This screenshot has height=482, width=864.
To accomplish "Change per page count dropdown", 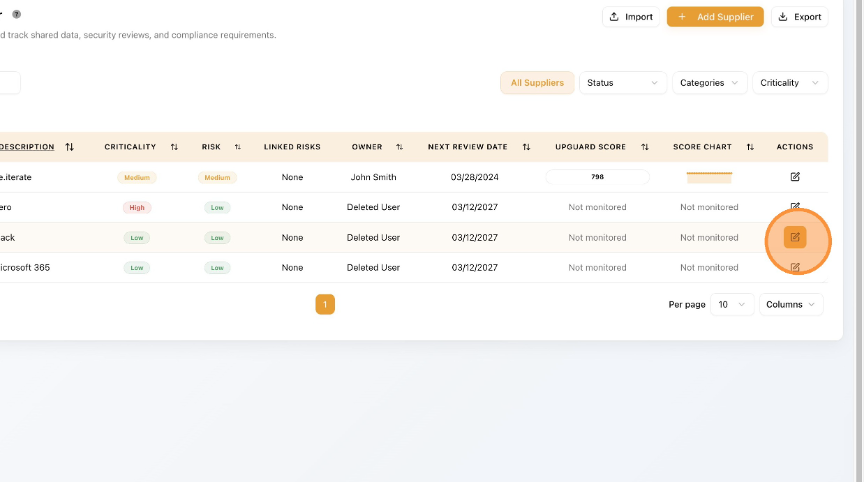I will coord(732,304).
